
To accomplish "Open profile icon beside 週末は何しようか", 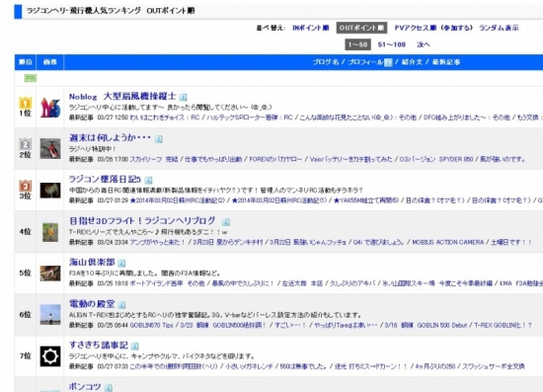I will (159, 139).
